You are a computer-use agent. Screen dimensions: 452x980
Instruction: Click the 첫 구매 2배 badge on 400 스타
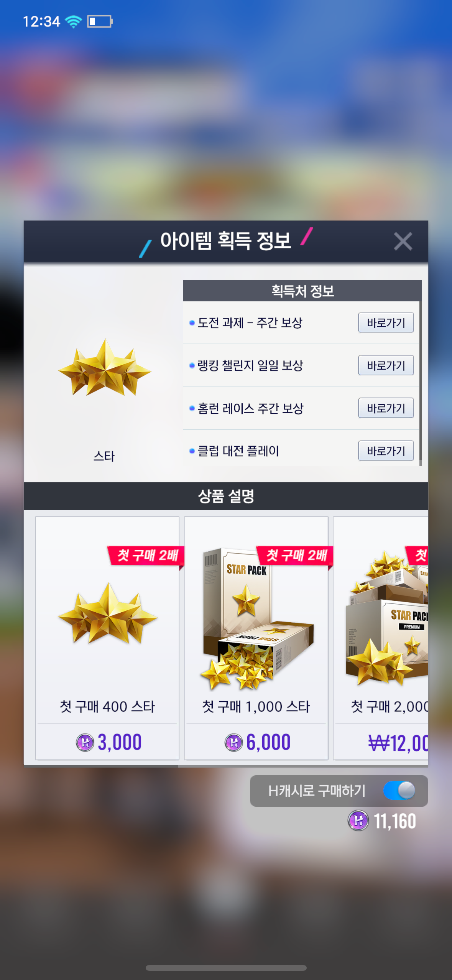click(x=146, y=556)
